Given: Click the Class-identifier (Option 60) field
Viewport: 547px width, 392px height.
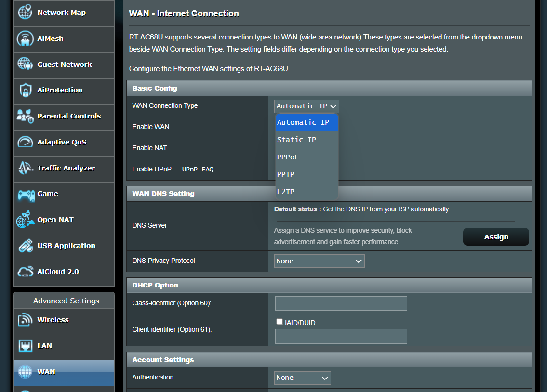Looking at the screenshot, I should pos(341,303).
